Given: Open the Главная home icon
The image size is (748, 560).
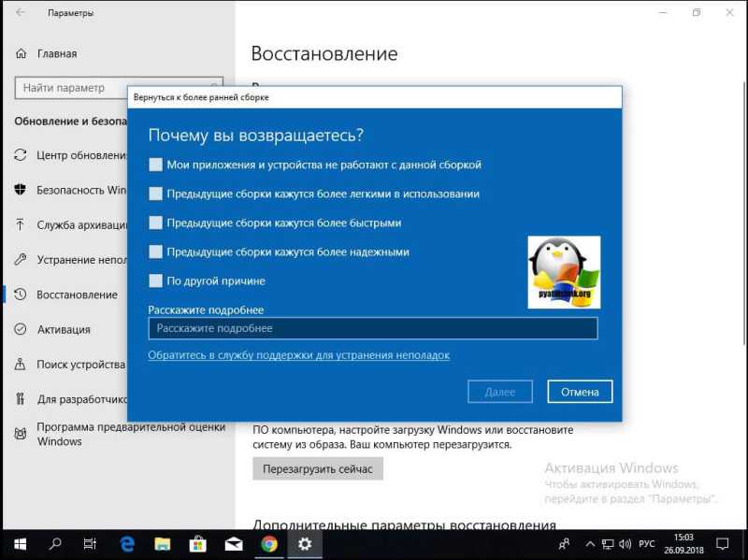Looking at the screenshot, I should tap(21, 53).
